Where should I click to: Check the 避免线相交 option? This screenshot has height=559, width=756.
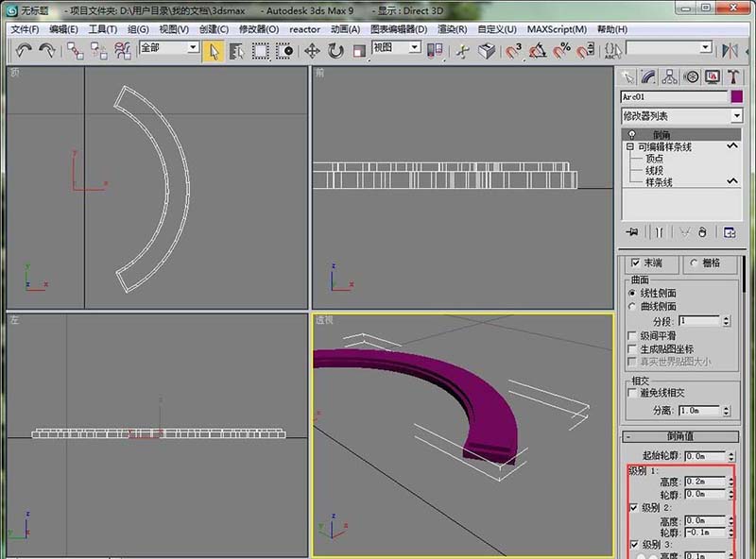[x=632, y=393]
